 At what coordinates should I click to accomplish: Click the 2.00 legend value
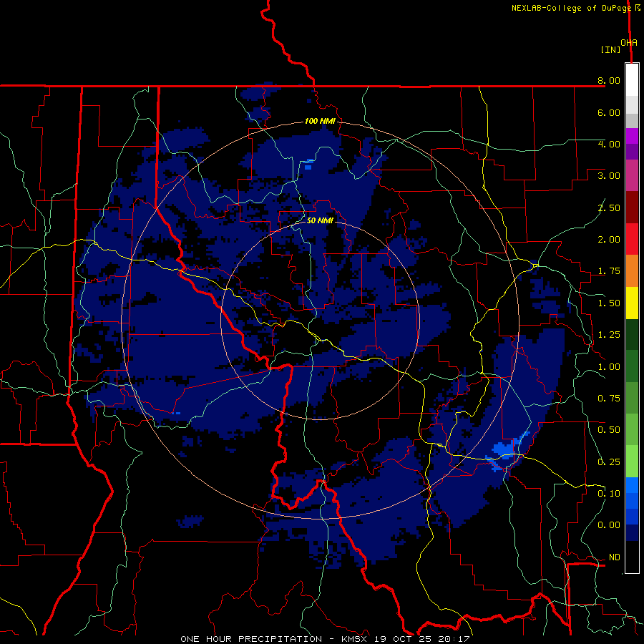coord(609,240)
